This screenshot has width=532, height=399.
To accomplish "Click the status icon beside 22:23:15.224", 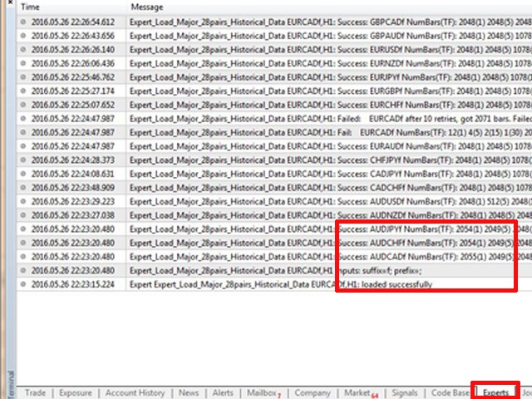I will click(x=23, y=284).
